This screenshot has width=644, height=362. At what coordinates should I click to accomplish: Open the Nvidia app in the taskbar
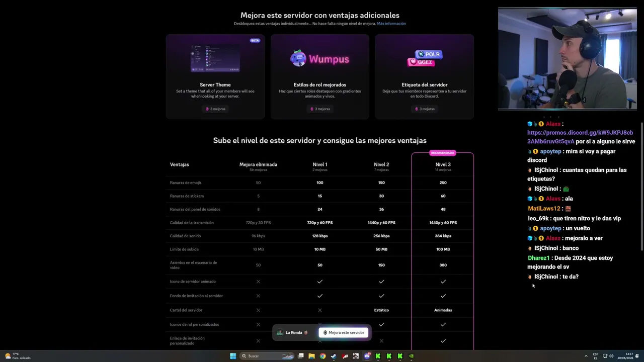tap(411, 356)
